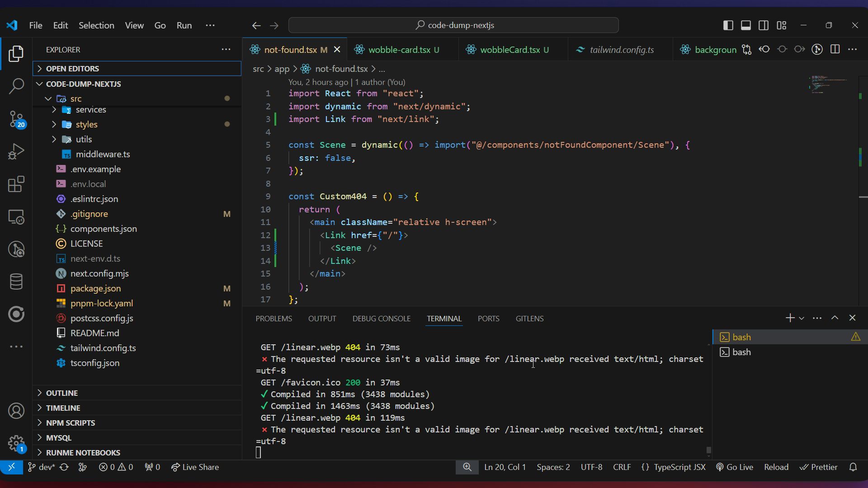Click Go Live in status bar

pyautogui.click(x=735, y=467)
